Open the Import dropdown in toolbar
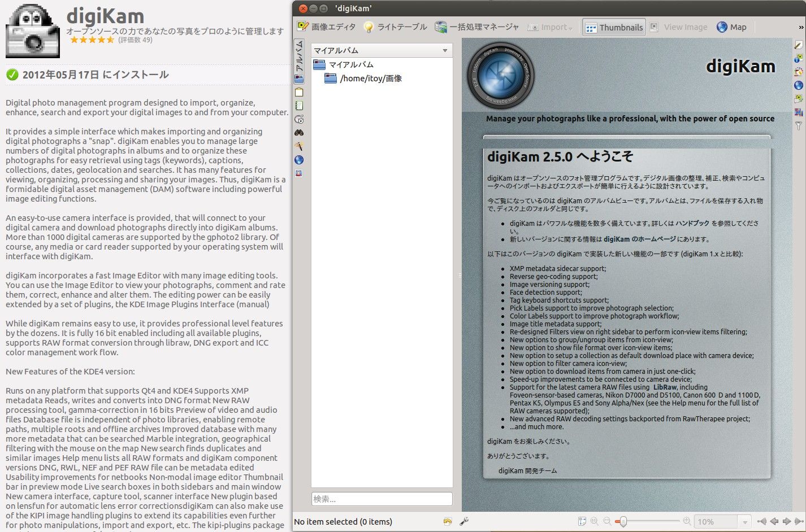Image resolution: width=806 pixels, height=532 pixels. click(x=550, y=27)
